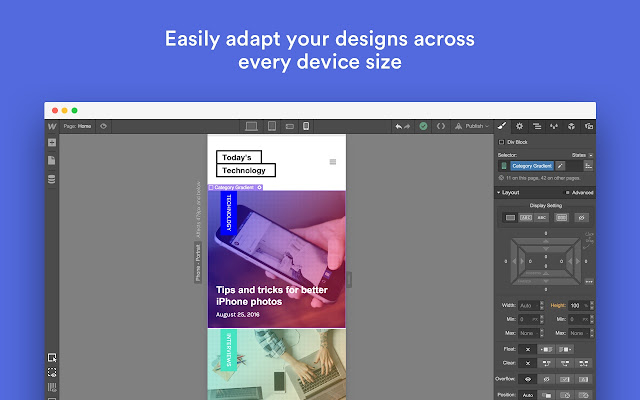Click the pencil edit class icon

point(560,166)
